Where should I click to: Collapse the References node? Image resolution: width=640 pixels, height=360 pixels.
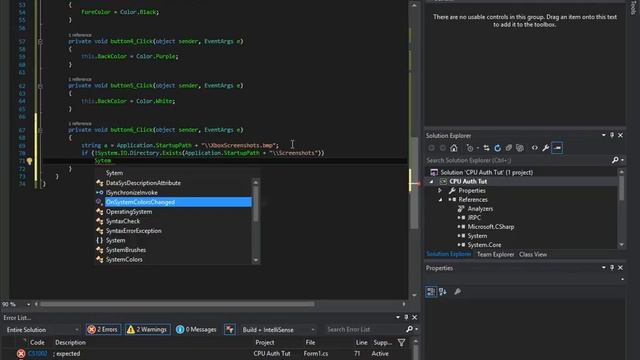(440, 200)
